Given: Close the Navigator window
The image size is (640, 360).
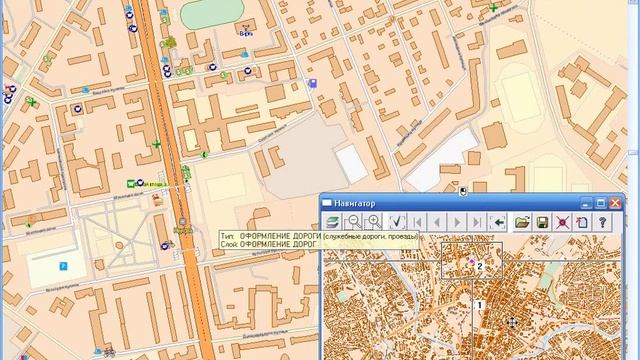Looking at the screenshot, I should tap(615, 203).
